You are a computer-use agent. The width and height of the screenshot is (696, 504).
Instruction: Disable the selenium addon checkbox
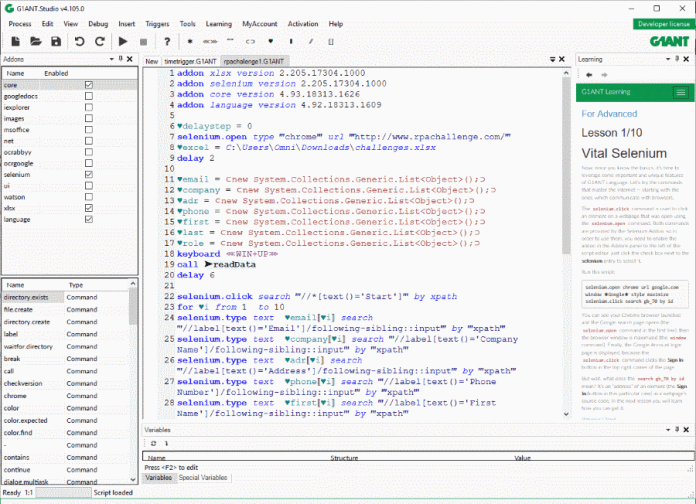pos(89,174)
